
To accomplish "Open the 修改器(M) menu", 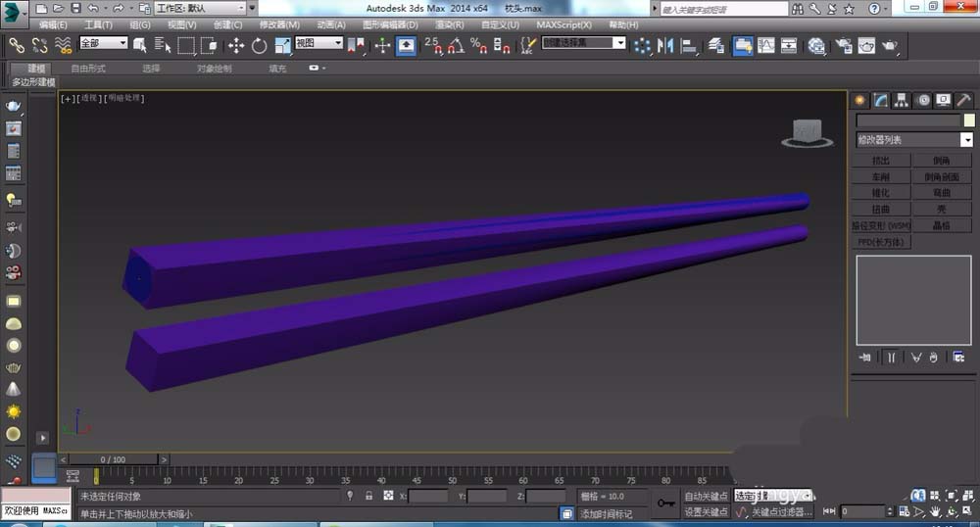I will pyautogui.click(x=279, y=24).
